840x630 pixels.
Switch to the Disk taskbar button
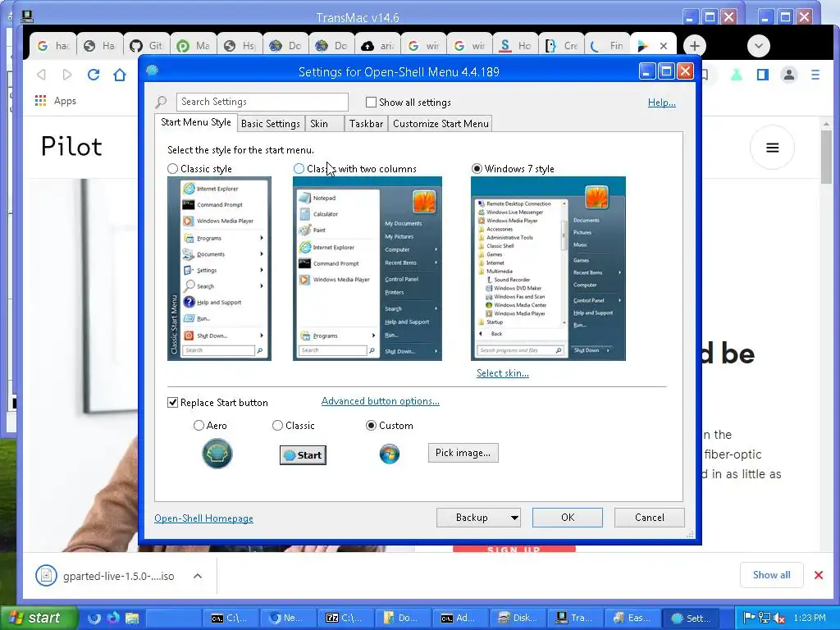(518, 618)
